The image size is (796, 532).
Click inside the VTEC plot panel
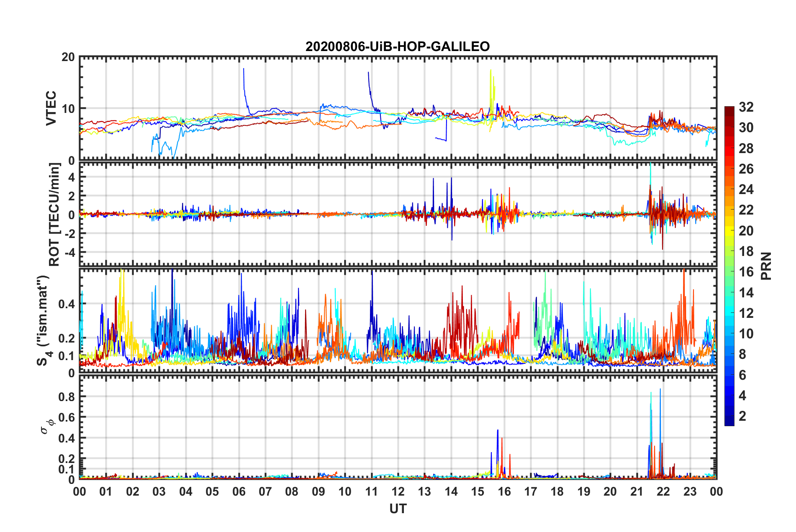(x=398, y=108)
